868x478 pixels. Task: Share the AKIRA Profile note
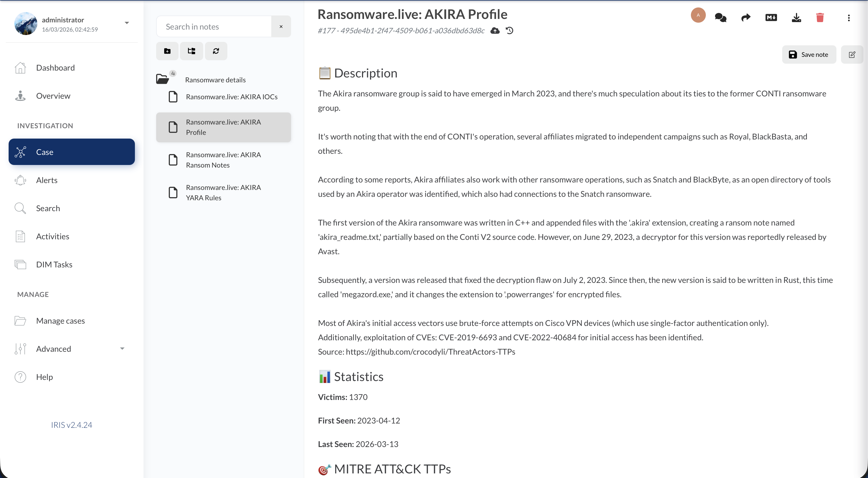point(745,18)
